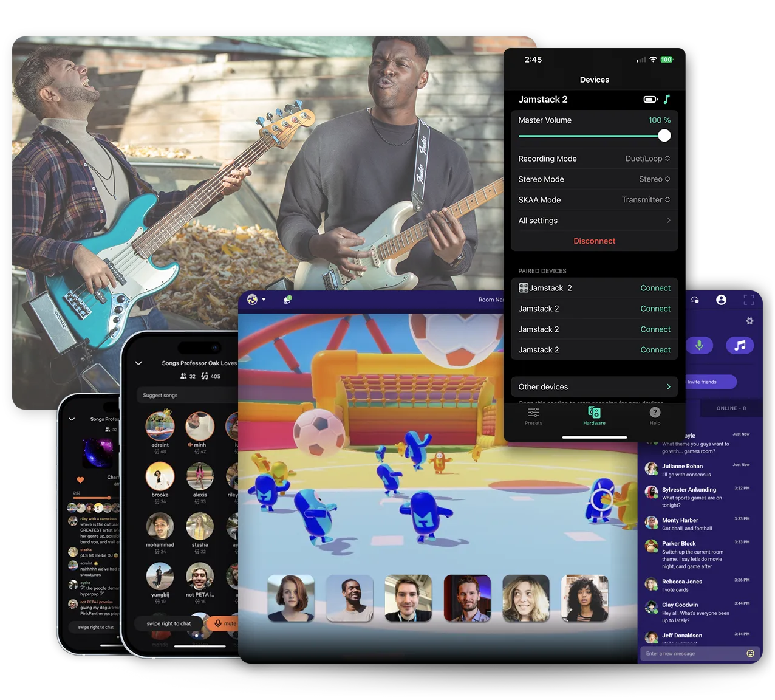The width and height of the screenshot is (775, 700).
Task: Click the settings gear in the chat panel
Action: pyautogui.click(x=749, y=321)
